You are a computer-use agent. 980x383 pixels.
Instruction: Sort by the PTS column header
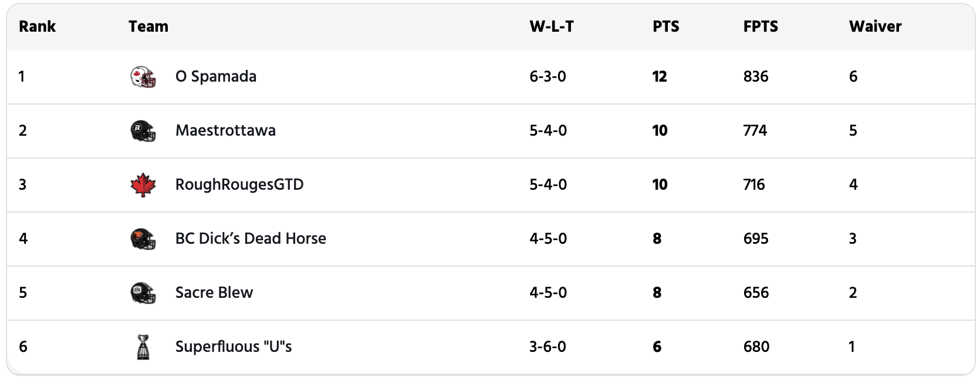coord(666,26)
